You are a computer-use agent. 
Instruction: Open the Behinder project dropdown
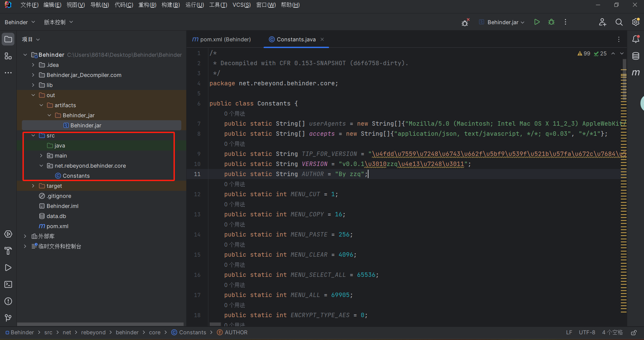click(x=20, y=22)
